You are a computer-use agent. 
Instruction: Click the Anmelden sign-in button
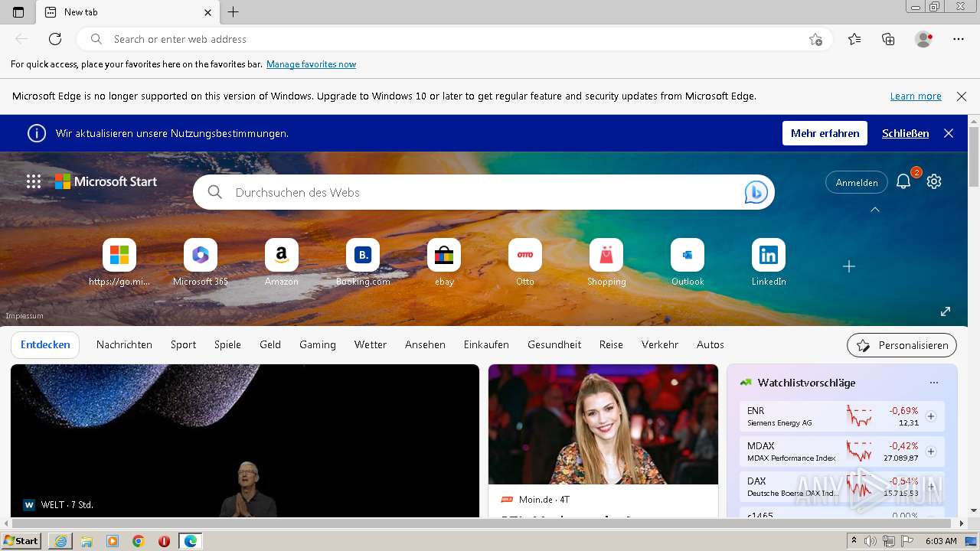click(857, 182)
